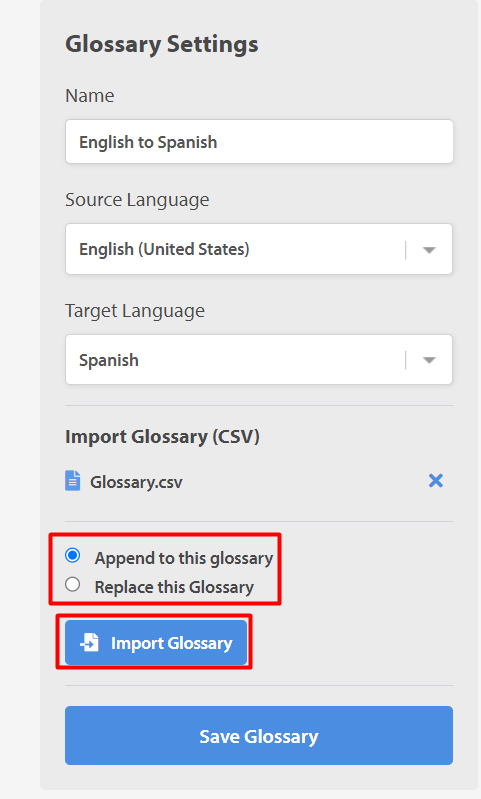Click the Import Glossary button
This screenshot has height=799, width=481.
click(156, 643)
